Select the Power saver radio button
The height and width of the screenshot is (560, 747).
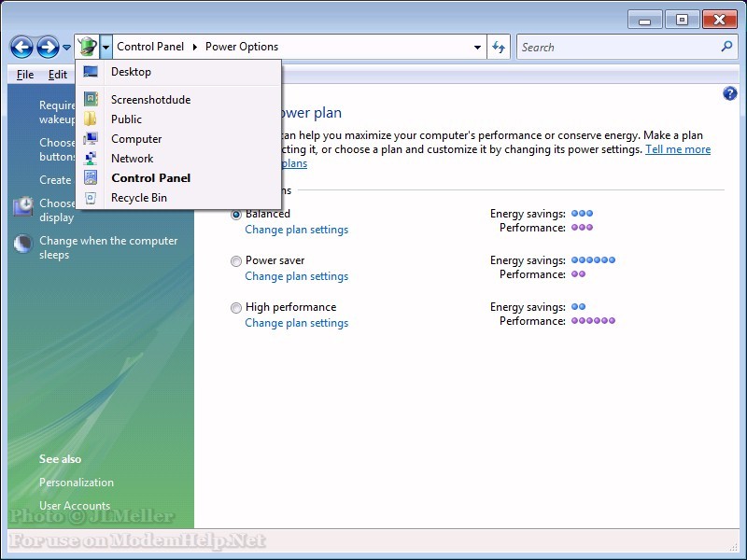point(236,261)
